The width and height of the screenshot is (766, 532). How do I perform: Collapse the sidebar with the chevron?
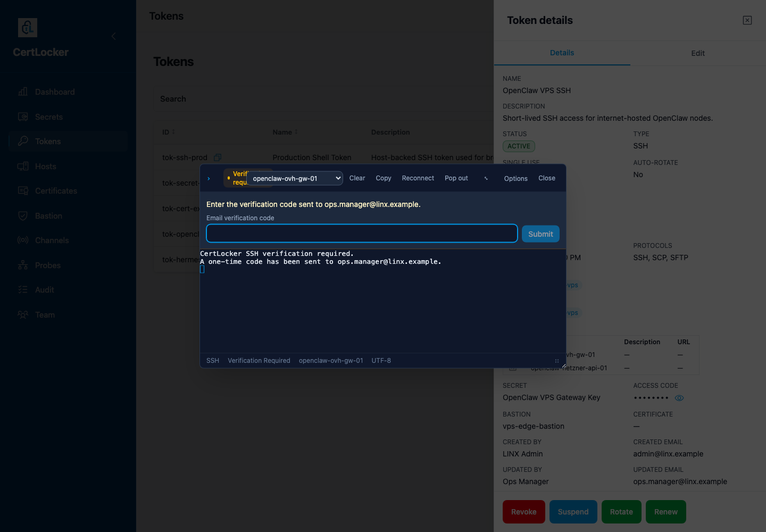(114, 36)
